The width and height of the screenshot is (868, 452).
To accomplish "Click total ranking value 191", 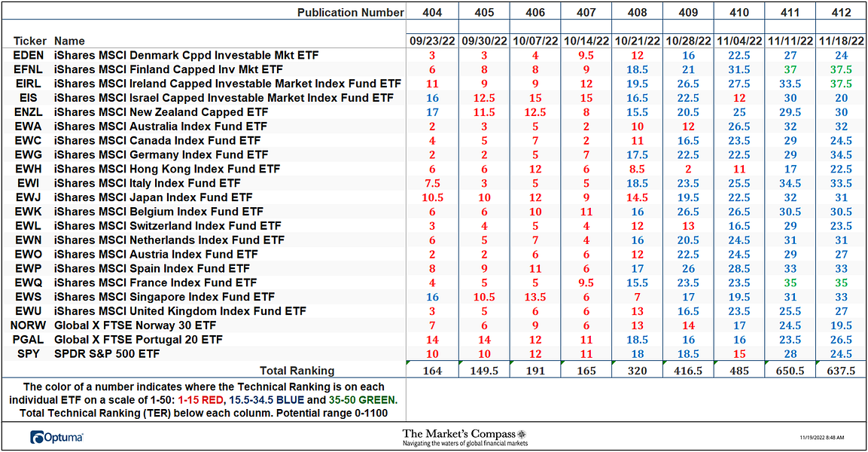I will pyautogui.click(x=535, y=371).
